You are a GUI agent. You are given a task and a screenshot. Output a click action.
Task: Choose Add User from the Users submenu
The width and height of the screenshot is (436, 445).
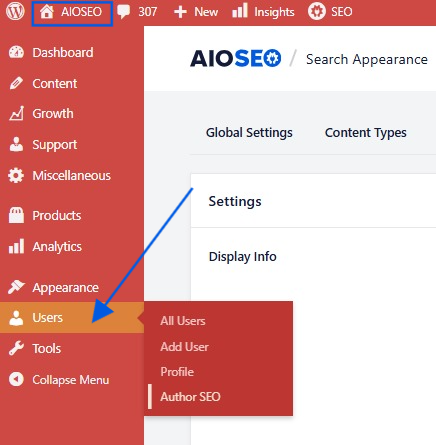(185, 347)
